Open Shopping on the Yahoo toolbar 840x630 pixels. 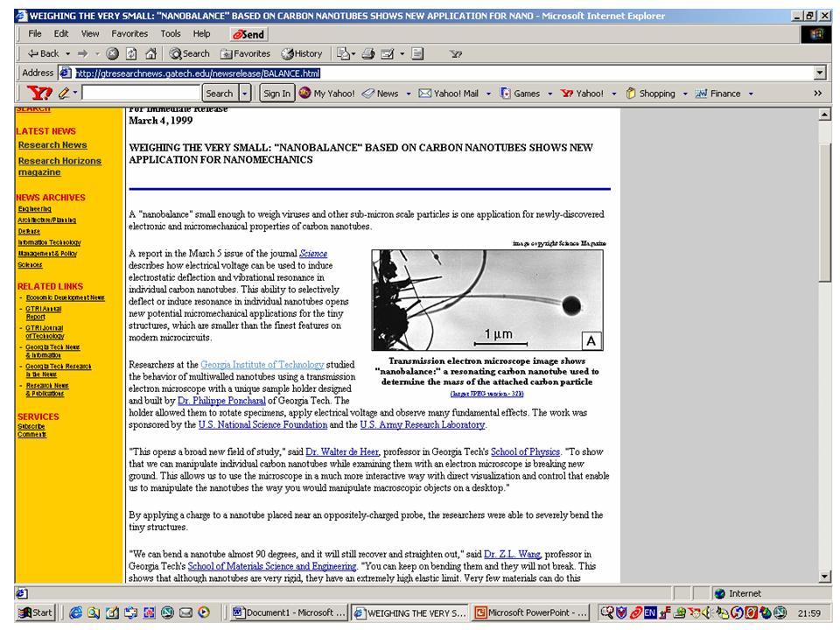pos(650,94)
